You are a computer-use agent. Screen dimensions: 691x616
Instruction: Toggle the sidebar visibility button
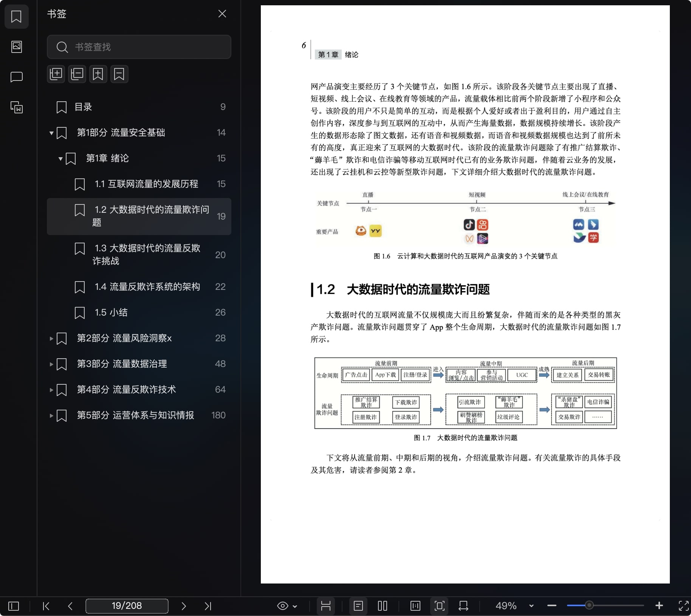14,606
